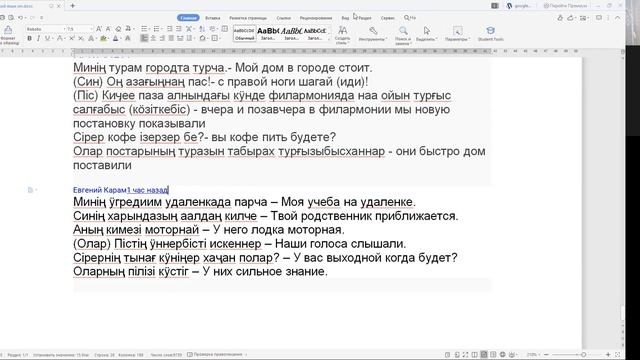The image size is (640, 360).
Task: Click the word count in status bar
Action: 166,355
